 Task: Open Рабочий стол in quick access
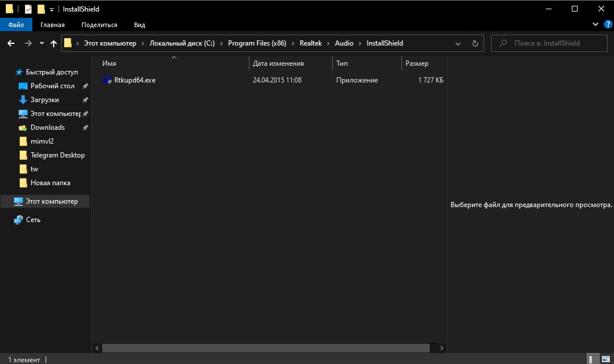53,86
